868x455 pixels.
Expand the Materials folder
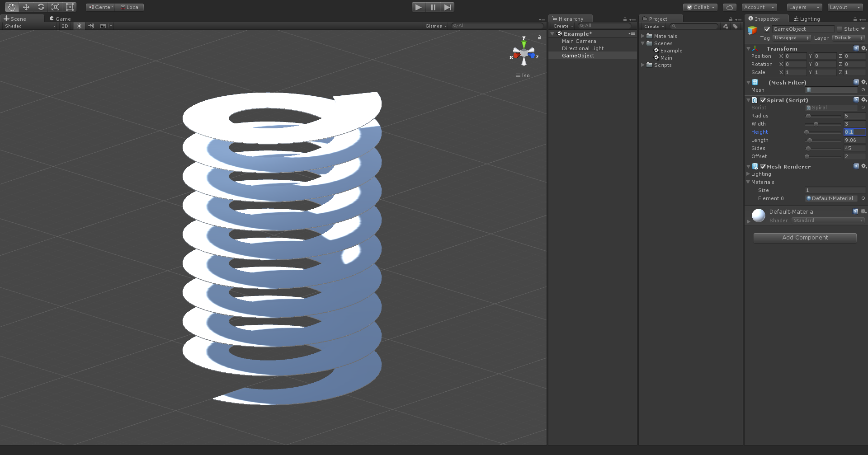[643, 36]
